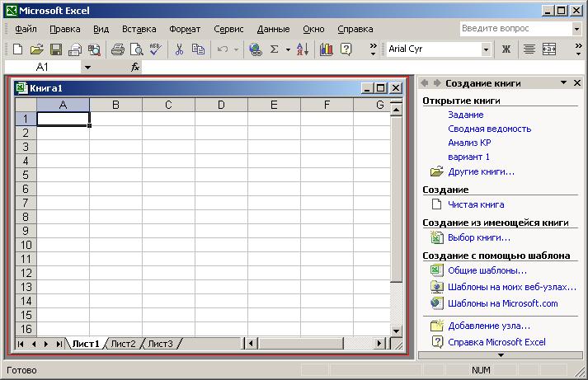Click the AutoSum sigma icon
Viewport: 588px width, 380px height.
pos(274,49)
